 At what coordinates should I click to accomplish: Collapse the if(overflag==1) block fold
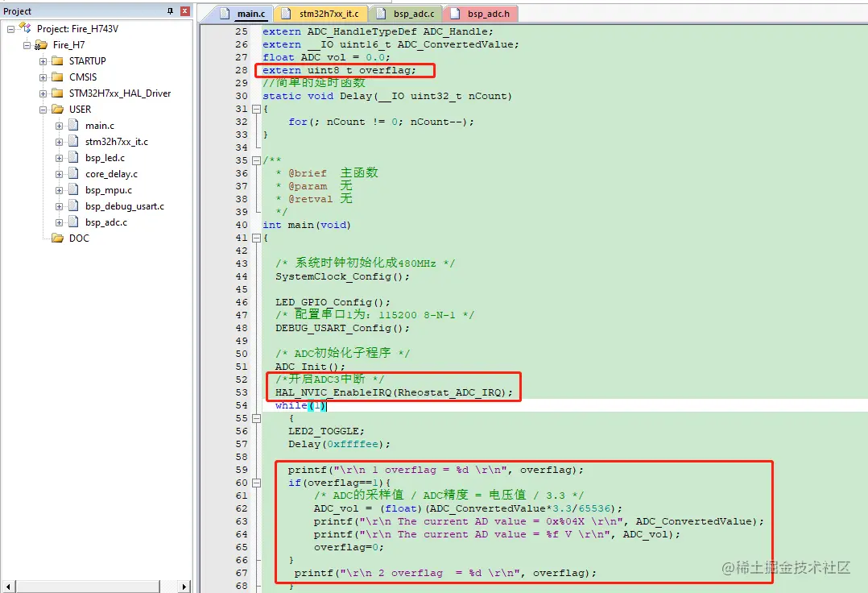pos(256,483)
